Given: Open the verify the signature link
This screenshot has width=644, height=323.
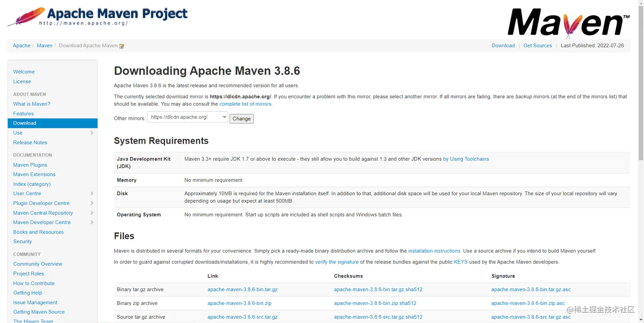Looking at the screenshot, I should pos(337,262).
